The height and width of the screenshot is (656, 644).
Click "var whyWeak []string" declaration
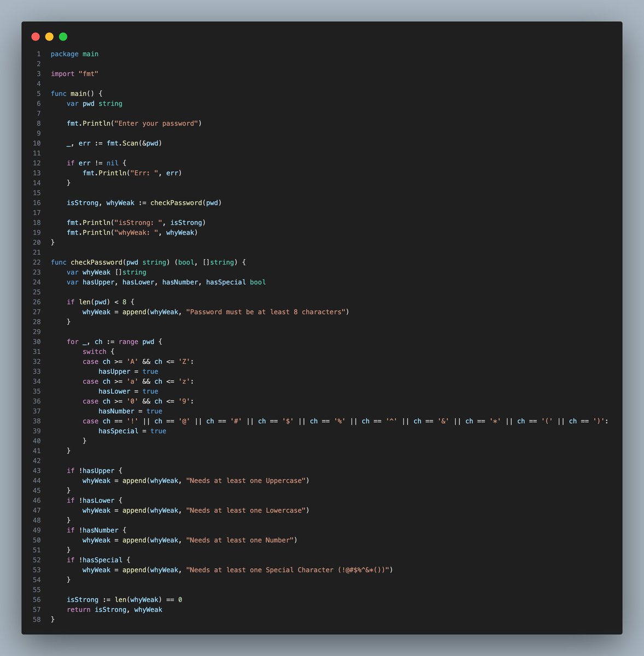pos(107,272)
